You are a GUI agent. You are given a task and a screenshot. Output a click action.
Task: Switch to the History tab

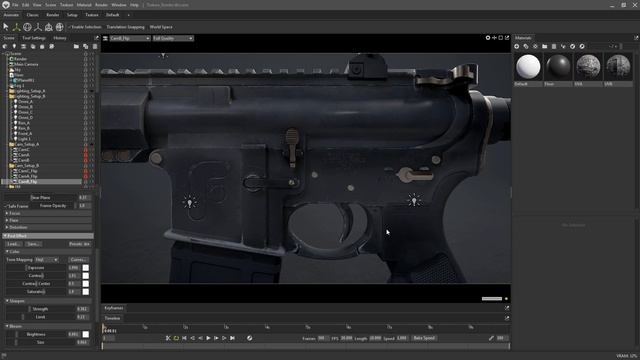(60, 38)
